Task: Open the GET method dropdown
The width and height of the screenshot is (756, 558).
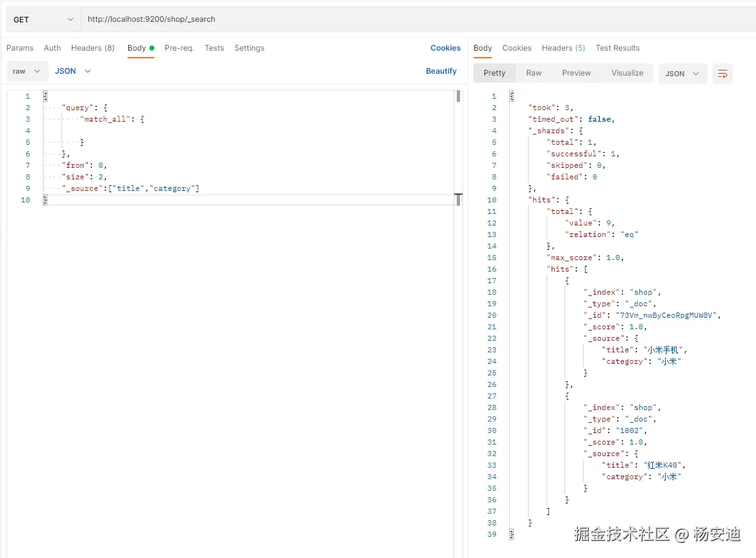Action: [44, 19]
